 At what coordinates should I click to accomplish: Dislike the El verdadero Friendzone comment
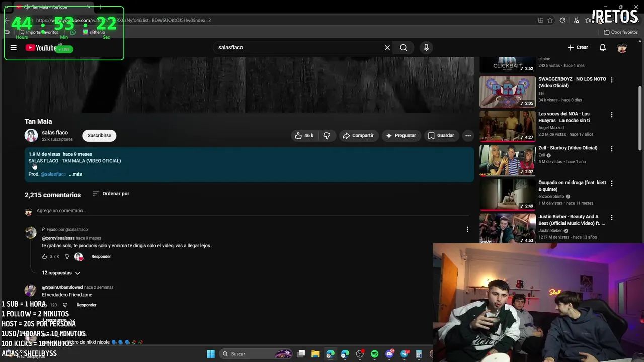[65, 305]
